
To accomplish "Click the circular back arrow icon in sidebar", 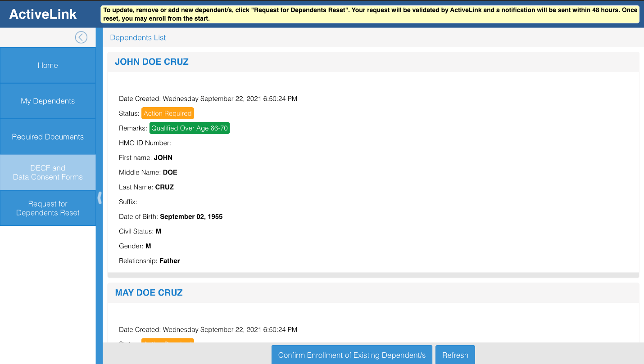I will (81, 37).
